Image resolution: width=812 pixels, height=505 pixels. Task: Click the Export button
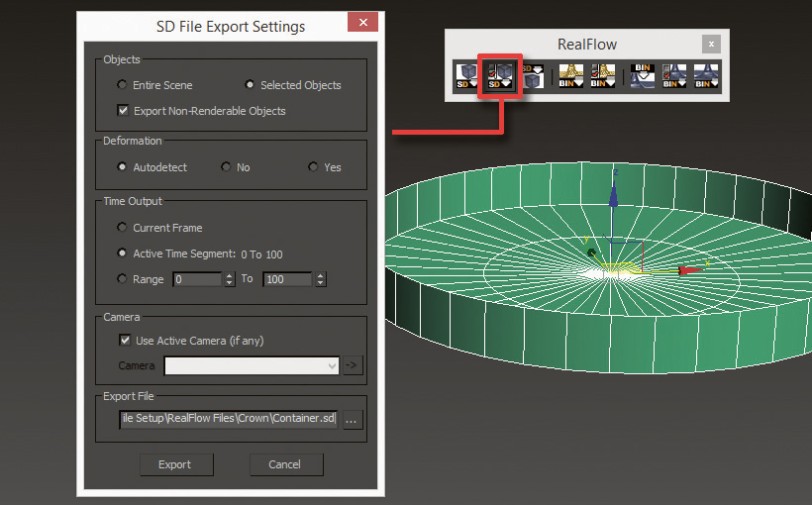pyautogui.click(x=175, y=464)
